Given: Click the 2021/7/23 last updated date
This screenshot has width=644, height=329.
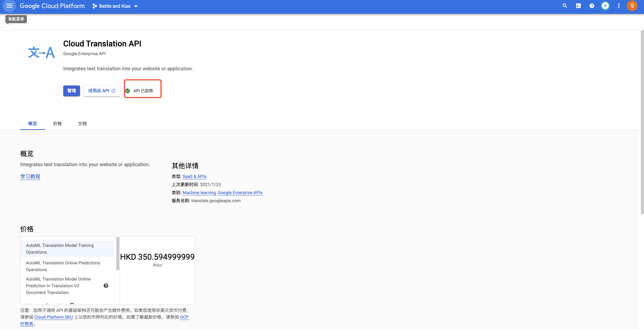Looking at the screenshot, I should pyautogui.click(x=211, y=185).
